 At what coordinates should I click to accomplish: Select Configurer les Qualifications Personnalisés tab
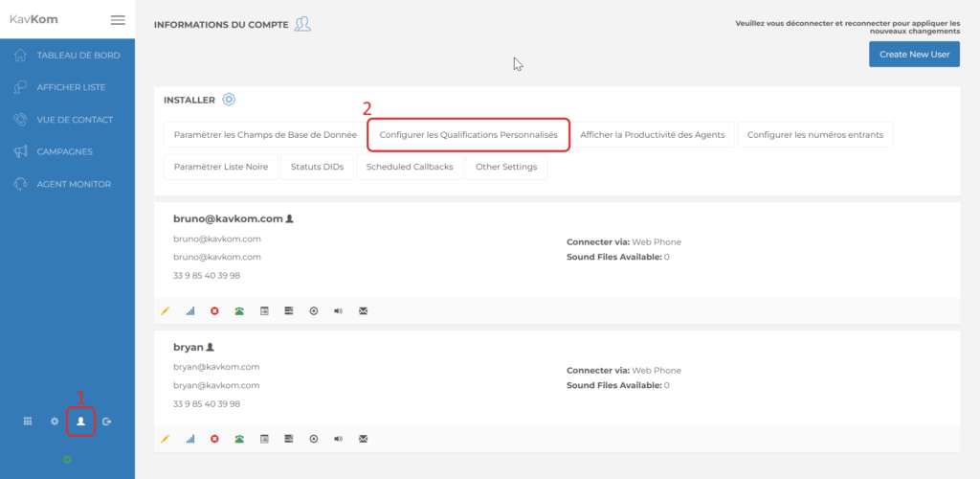click(x=468, y=135)
